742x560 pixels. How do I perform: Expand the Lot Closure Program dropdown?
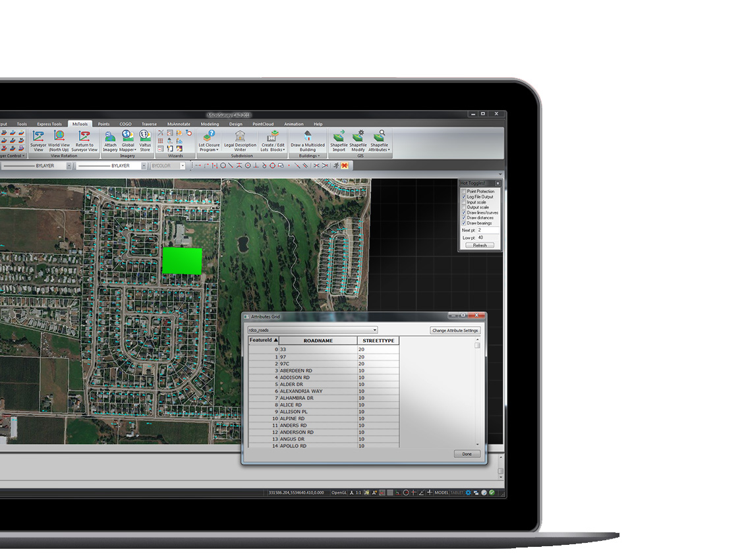click(x=209, y=150)
